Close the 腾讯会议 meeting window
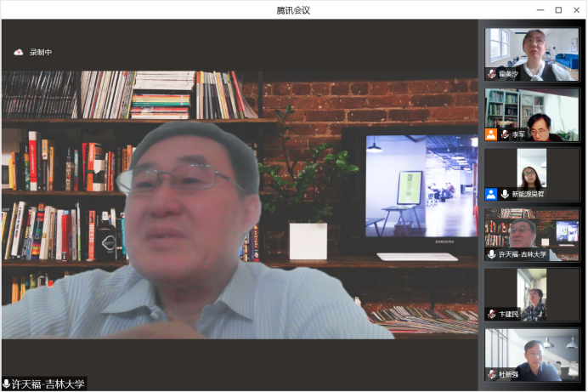Viewport: 588px width, 392px height. [x=576, y=9]
